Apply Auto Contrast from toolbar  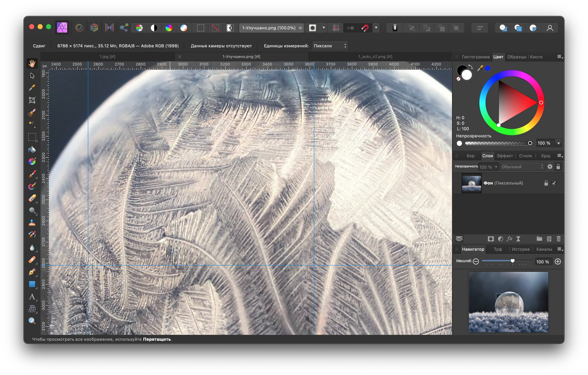pos(154,28)
